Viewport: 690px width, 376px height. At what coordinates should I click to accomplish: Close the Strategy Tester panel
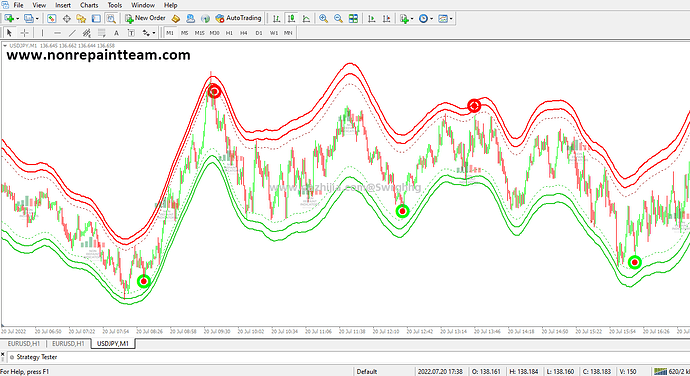coord(3,354)
